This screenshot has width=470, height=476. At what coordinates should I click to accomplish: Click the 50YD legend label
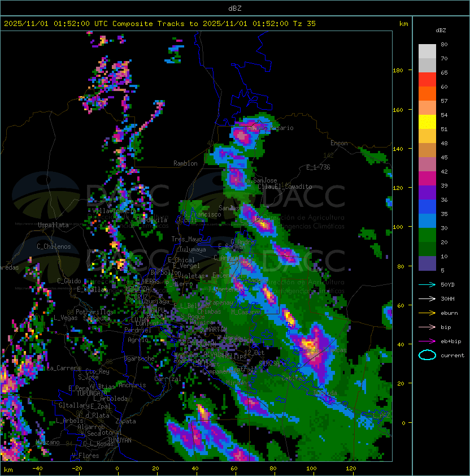447,285
